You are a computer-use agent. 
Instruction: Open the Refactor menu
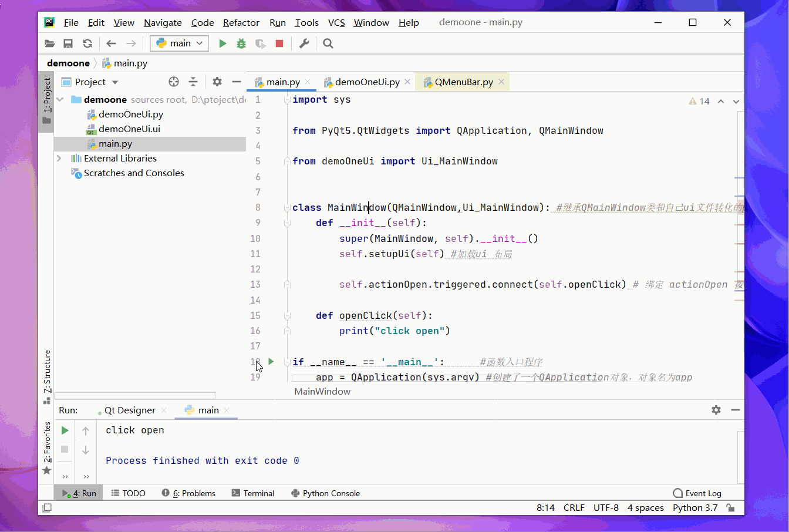click(241, 22)
